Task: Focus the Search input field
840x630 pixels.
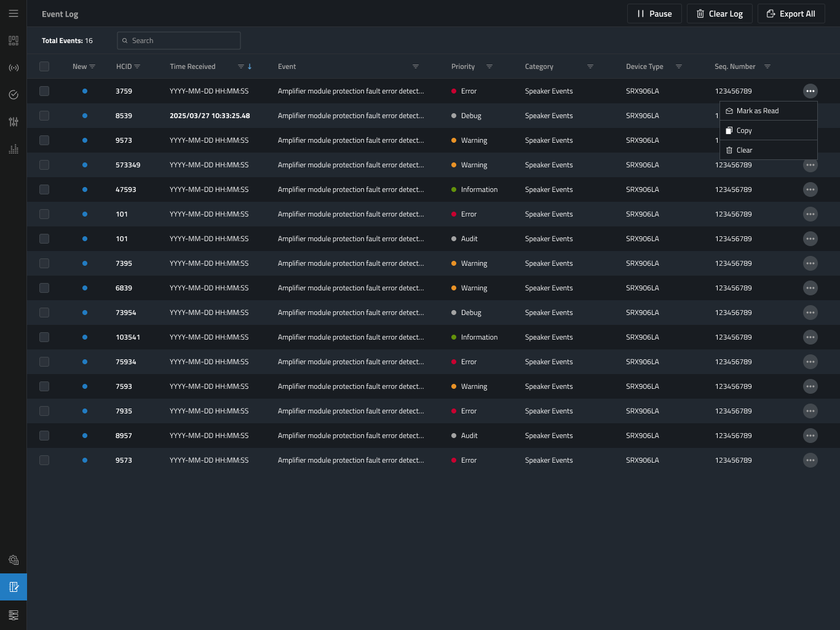Action: tap(179, 41)
